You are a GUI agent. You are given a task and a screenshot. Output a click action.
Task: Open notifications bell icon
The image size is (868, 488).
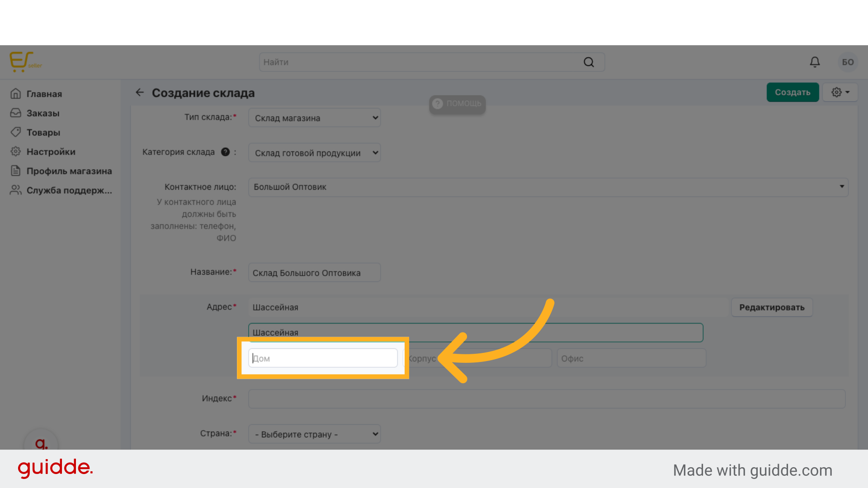click(x=815, y=62)
